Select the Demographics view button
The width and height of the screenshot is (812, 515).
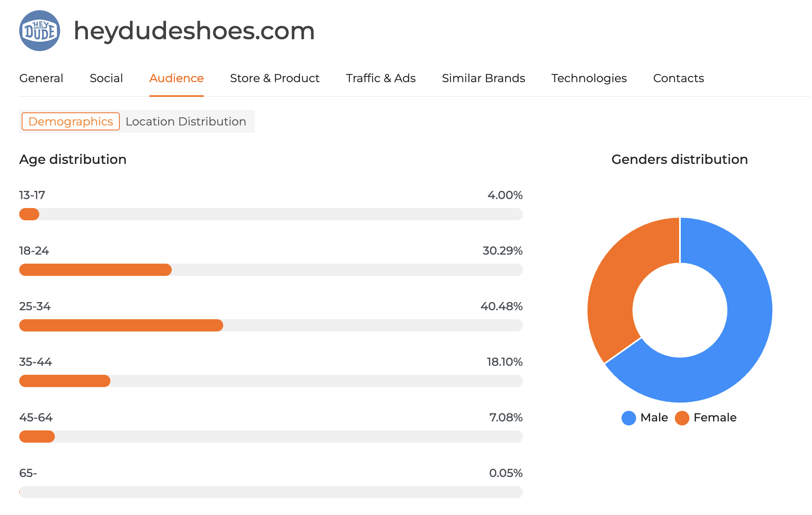click(71, 121)
